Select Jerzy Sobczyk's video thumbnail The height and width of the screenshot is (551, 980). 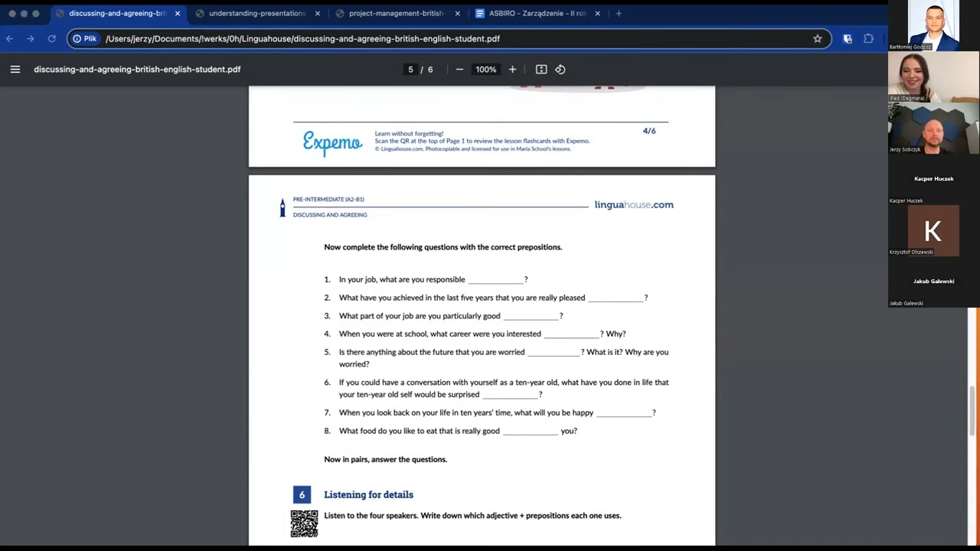(933, 128)
